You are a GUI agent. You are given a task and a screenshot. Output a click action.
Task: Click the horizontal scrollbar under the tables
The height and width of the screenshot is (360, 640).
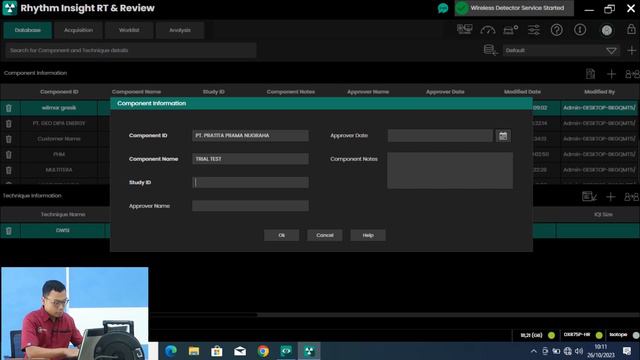pyautogui.click(x=204, y=315)
